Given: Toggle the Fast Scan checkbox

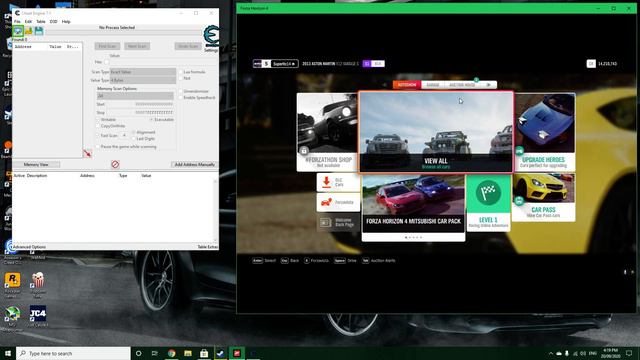Looking at the screenshot, I should tap(98, 136).
